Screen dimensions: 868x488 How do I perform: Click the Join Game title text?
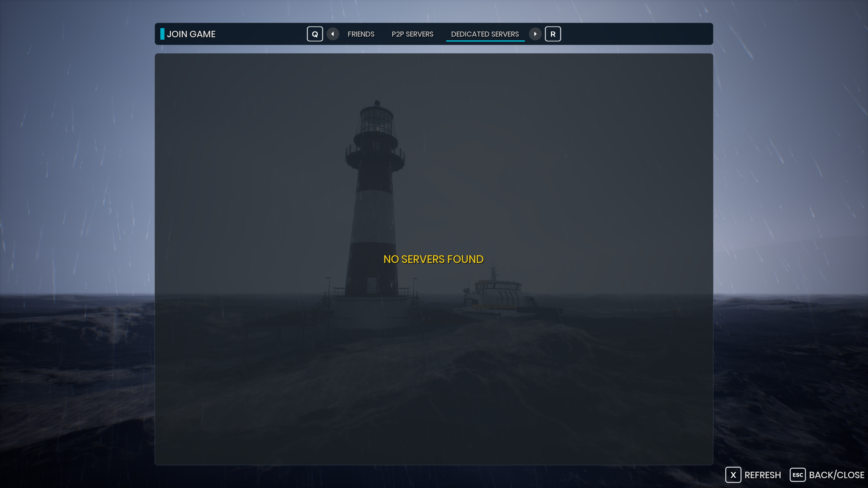click(x=191, y=34)
